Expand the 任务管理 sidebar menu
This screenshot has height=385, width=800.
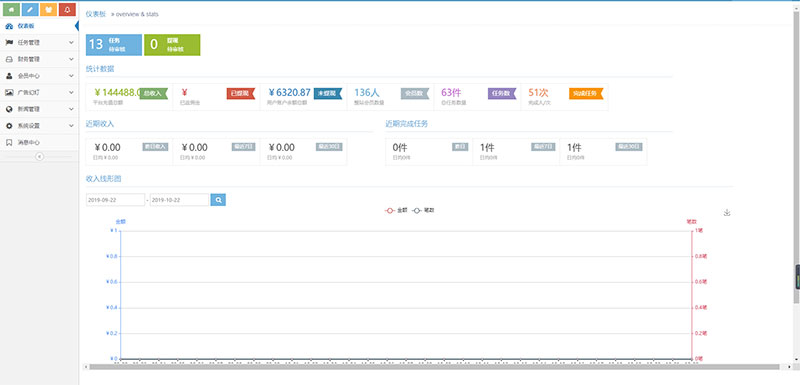coord(39,43)
